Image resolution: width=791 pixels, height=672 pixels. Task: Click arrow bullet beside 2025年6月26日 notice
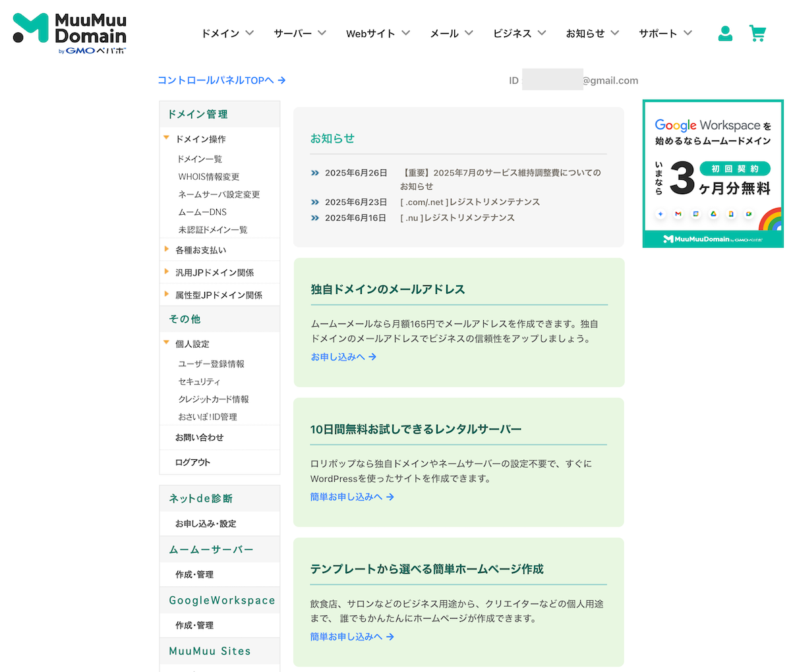(315, 173)
